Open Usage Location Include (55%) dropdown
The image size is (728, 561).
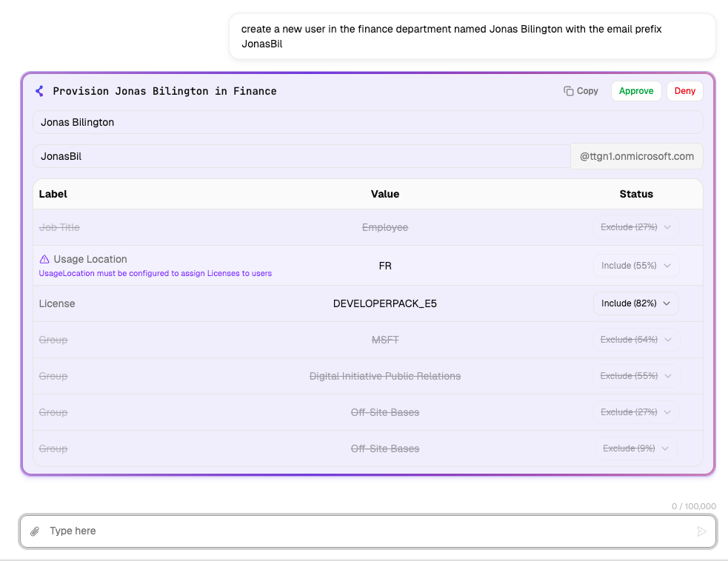[x=635, y=266]
